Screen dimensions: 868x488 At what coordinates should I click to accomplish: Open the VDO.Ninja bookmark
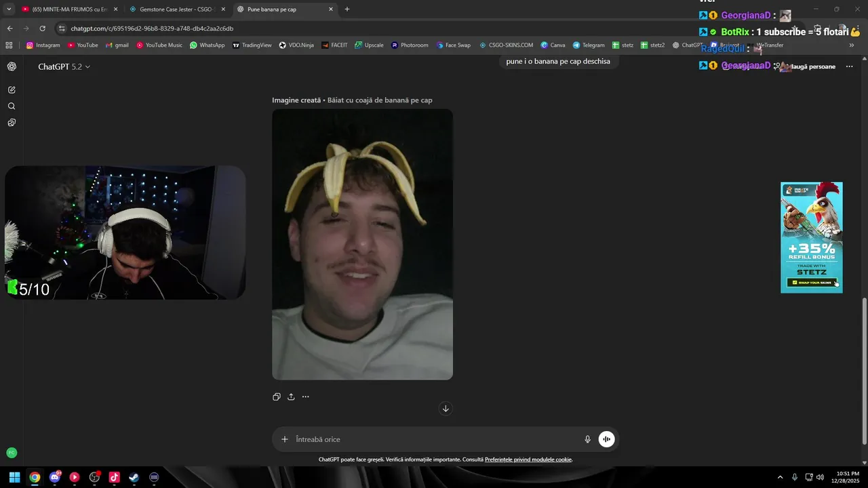coord(296,45)
